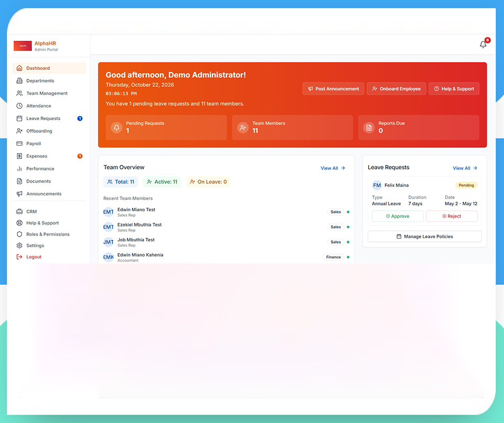Open the notifications bell icon
504x423 pixels.
(483, 44)
